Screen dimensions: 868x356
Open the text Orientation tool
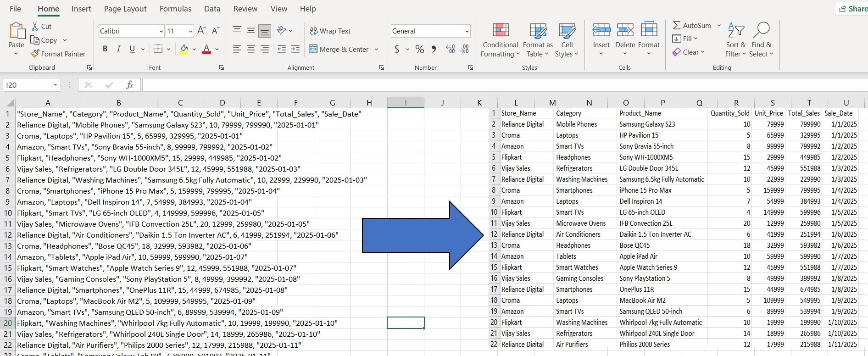pos(282,31)
